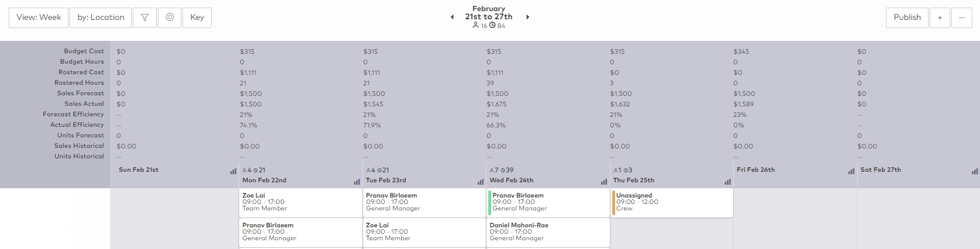Show Sunday Feb 21st stats chart icon
980x249 pixels.
click(x=233, y=171)
